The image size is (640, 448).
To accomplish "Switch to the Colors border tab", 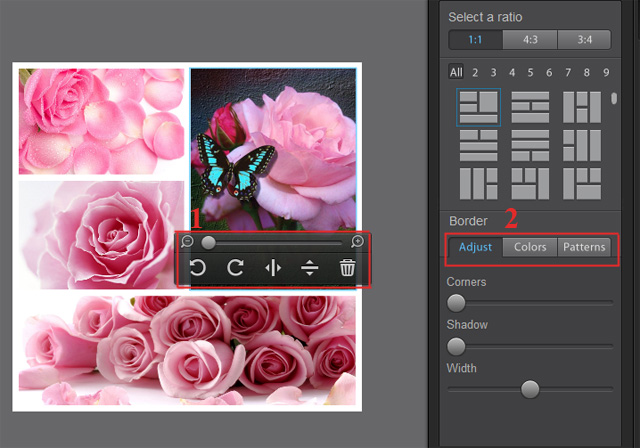I will tap(530, 247).
